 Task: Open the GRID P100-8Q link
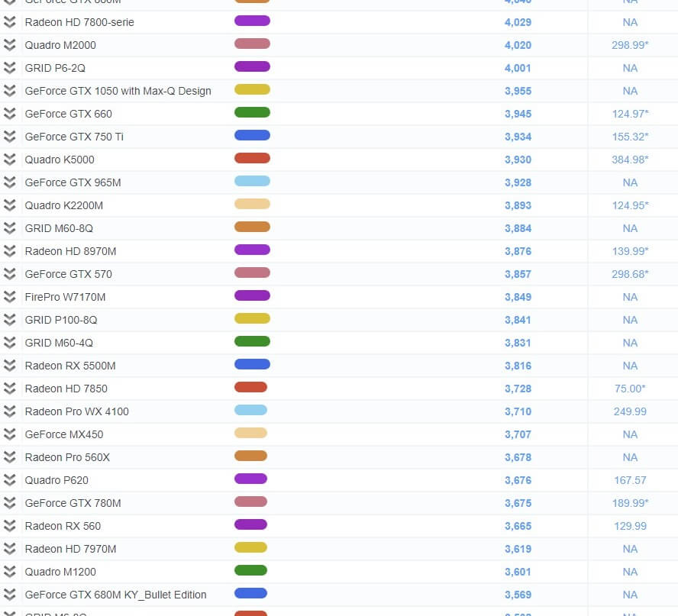(61, 320)
